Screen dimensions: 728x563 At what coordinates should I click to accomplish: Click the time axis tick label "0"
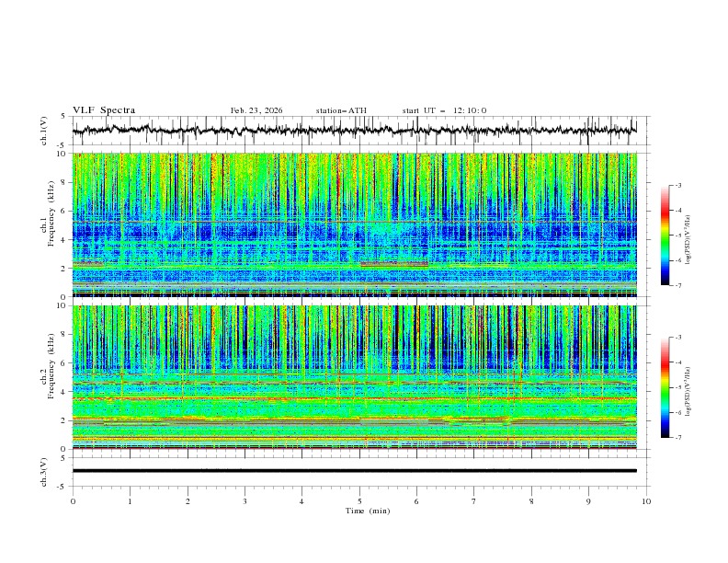(x=73, y=501)
